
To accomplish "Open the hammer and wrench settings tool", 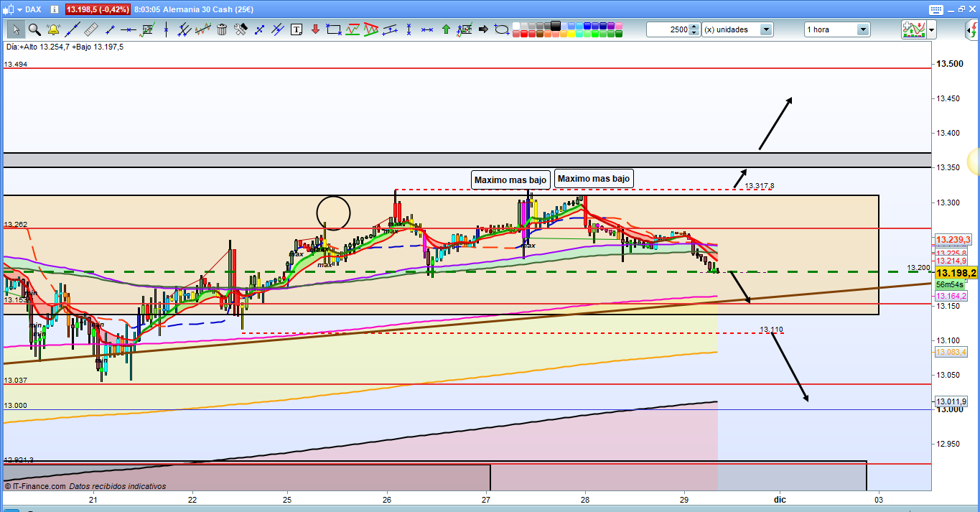I will [241, 29].
